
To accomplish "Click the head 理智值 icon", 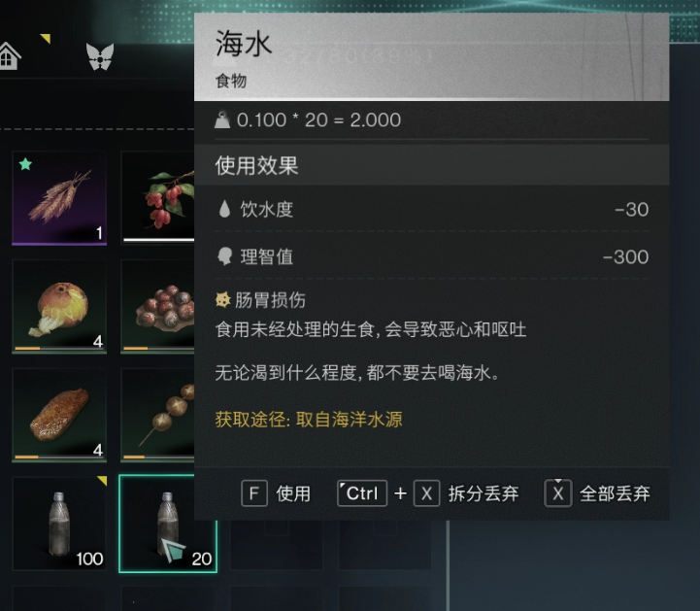I will [224, 256].
